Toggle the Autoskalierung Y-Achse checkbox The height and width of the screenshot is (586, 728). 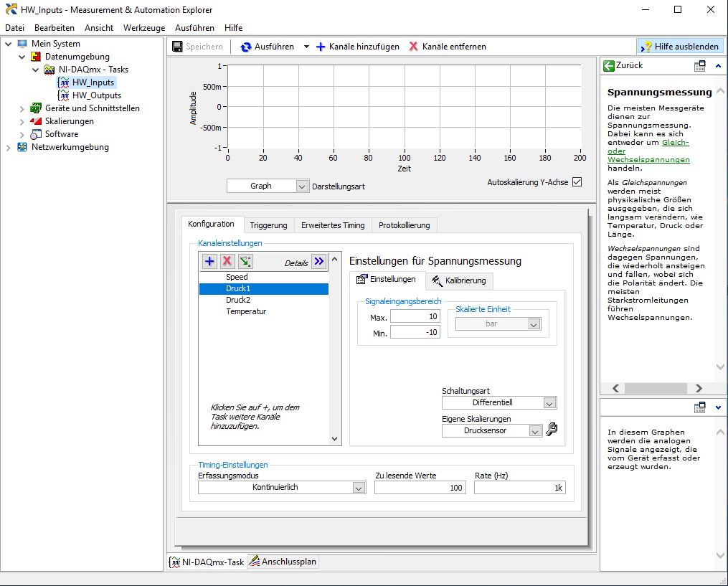click(577, 182)
